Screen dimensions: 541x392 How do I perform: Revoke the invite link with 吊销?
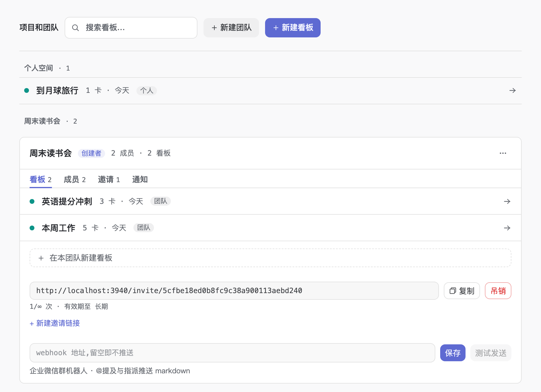[x=498, y=291]
